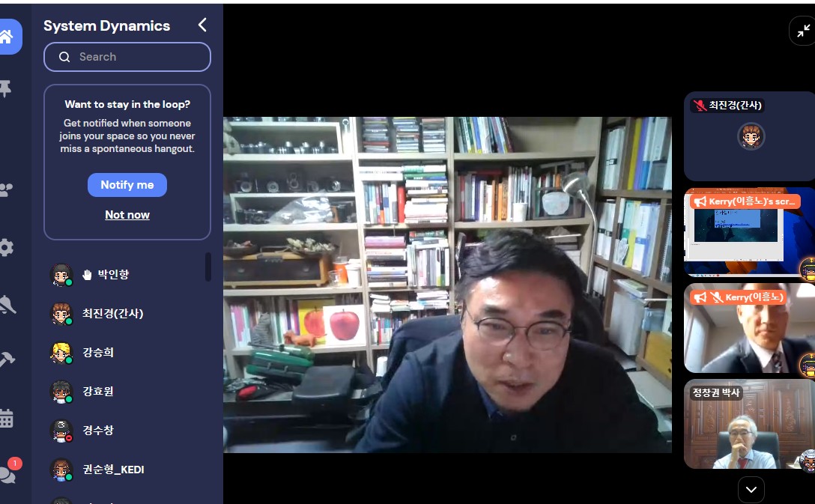Open the calendar icon in sidebar
Viewport: 815px width, 504px height.
pos(7,419)
